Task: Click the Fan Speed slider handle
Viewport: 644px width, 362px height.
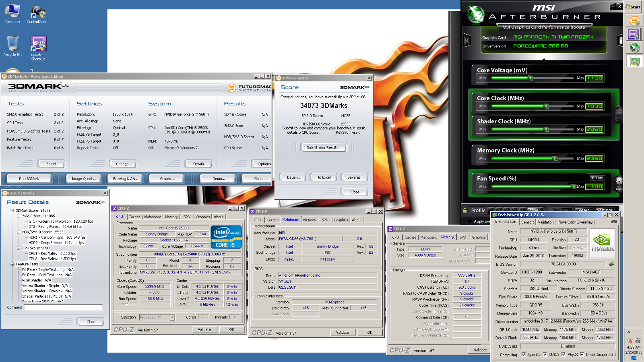Action: coord(574,187)
